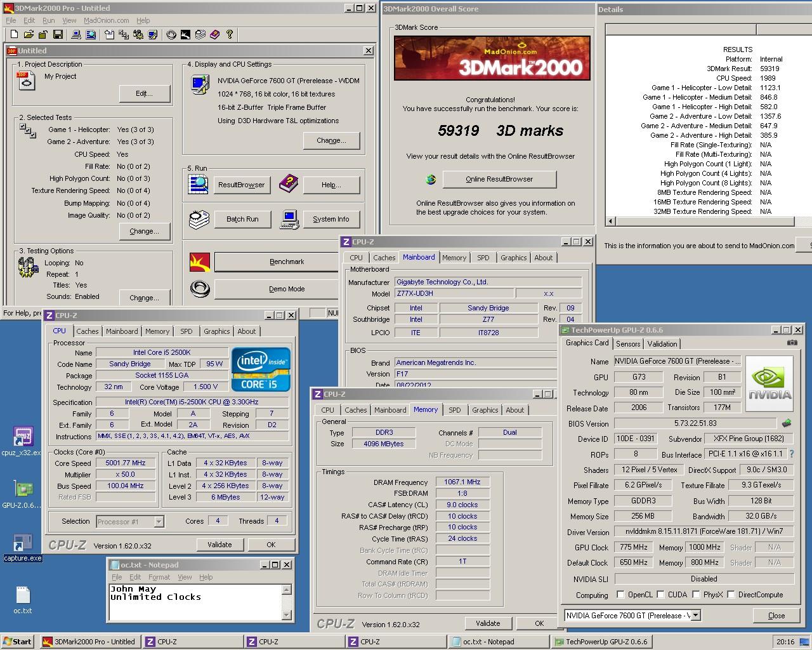Click the Notepad vertical scrollbar down arrow
Viewport: 812px width, 650px height.
point(287,614)
